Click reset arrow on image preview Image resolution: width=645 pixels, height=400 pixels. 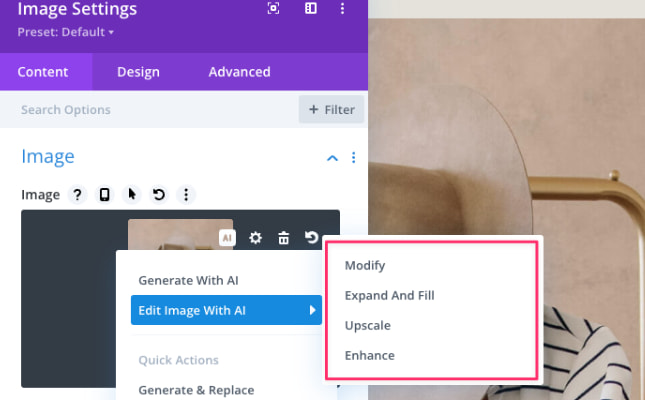(312, 238)
